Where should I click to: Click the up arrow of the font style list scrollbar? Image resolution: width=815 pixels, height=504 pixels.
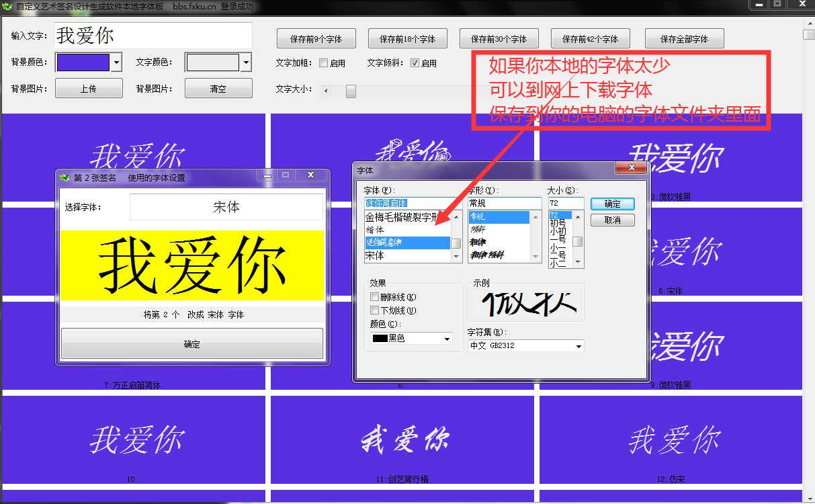pos(535,216)
